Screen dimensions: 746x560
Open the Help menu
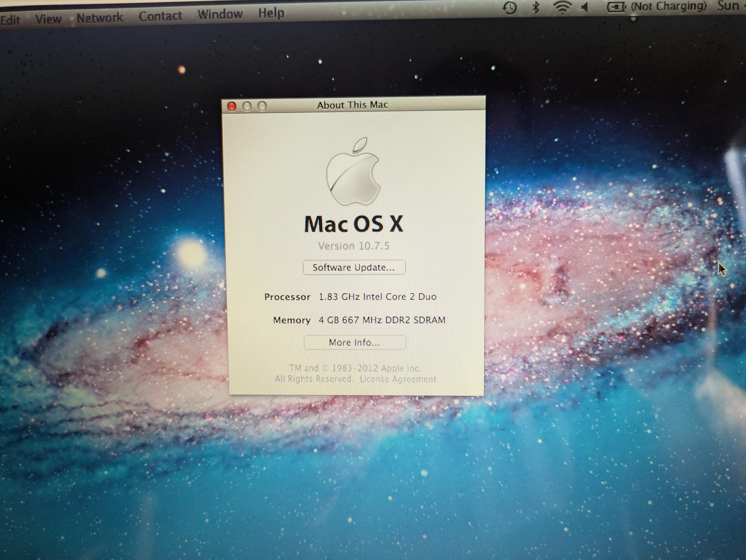[x=271, y=13]
